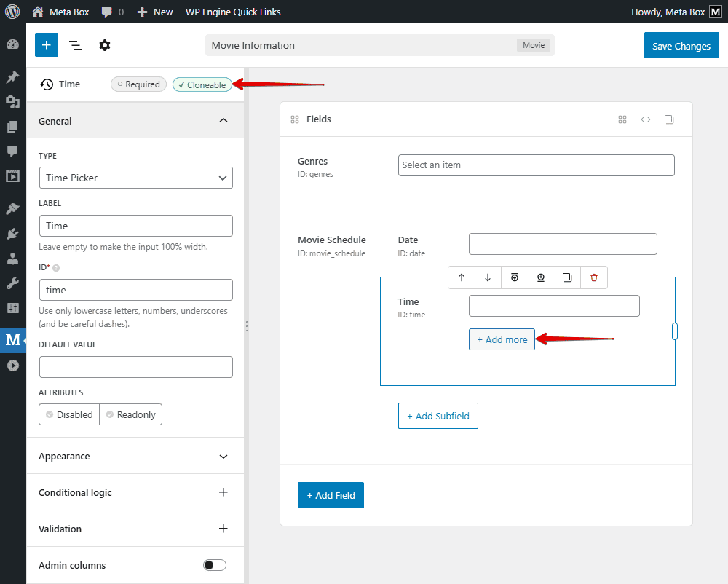Toggle the Cloneable badge off
This screenshot has height=584, width=728.
(202, 84)
